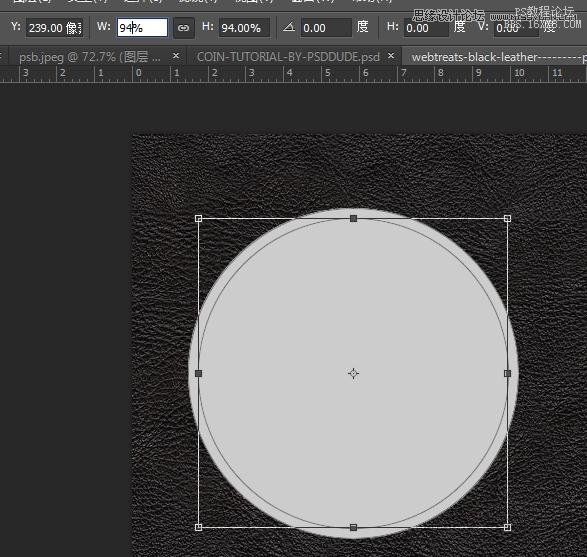Switch to COIN-TUTORIAL-BY-PSDDUDE.psd tab
This screenshot has height=557, width=587.
point(288,57)
